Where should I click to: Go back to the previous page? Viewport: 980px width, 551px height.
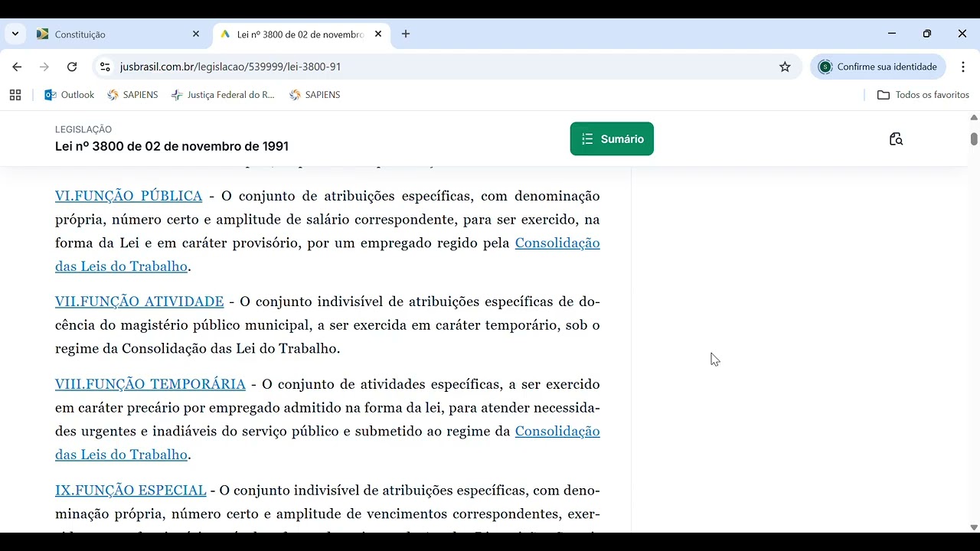17,67
